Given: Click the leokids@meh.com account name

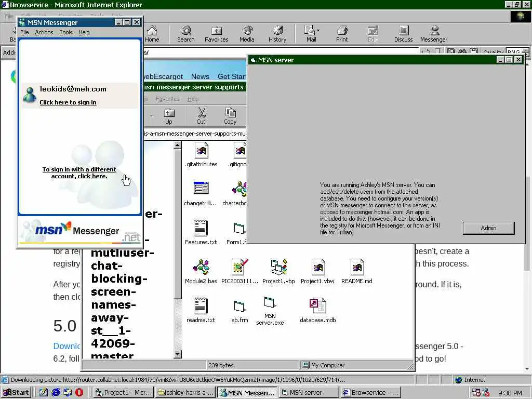Looking at the screenshot, I should [73, 89].
